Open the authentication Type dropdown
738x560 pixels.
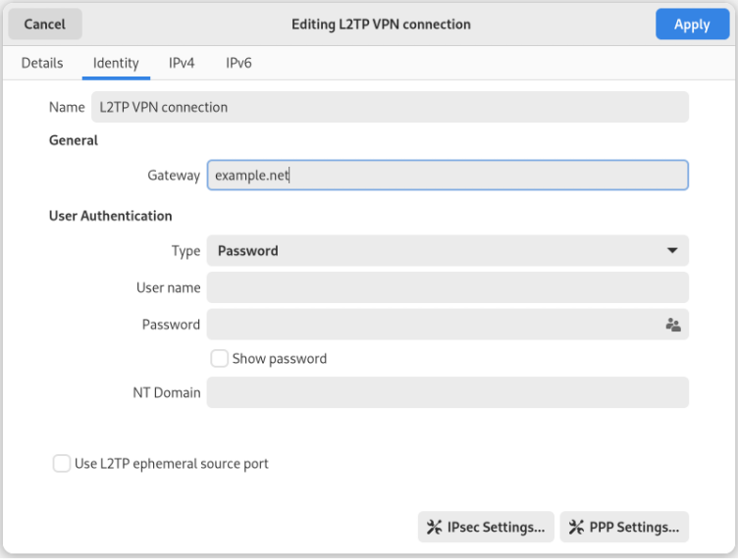448,251
